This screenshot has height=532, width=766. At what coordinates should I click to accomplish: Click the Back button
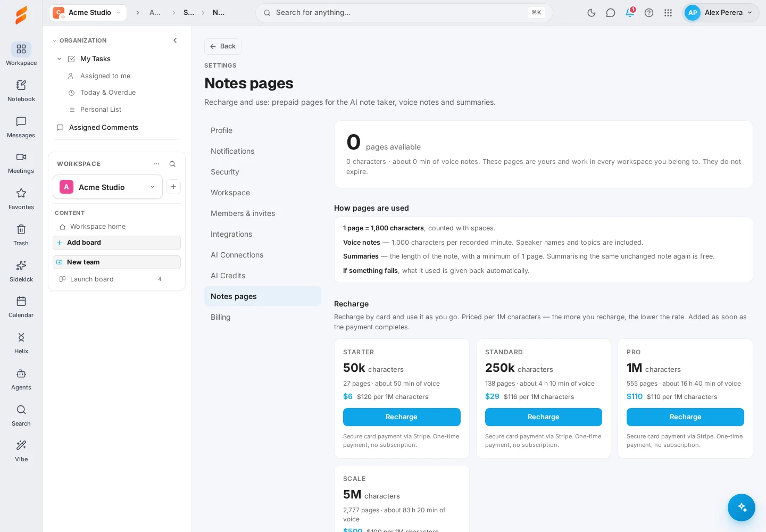(x=223, y=46)
